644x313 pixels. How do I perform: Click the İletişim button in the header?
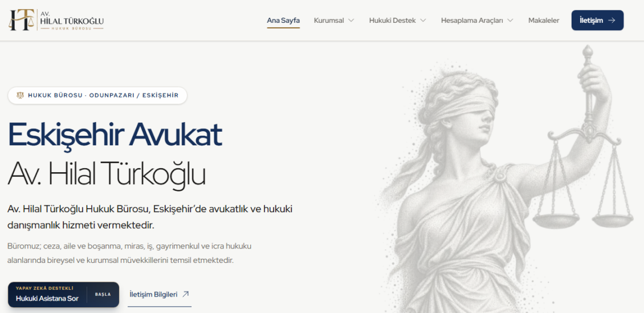pos(598,20)
